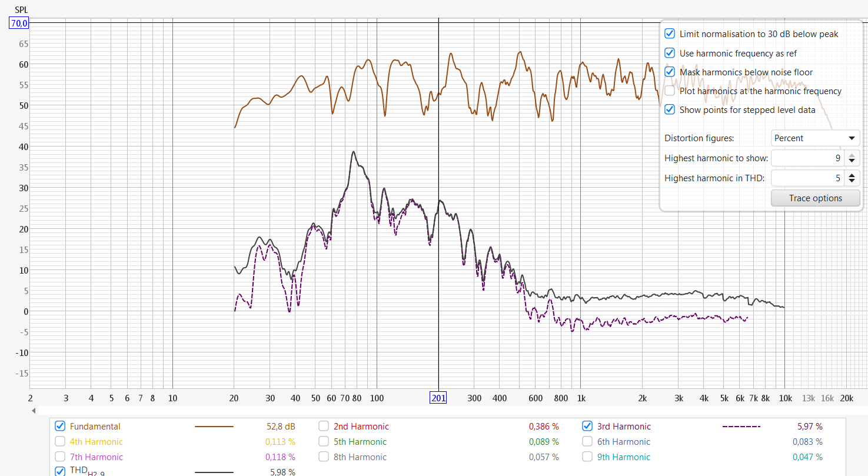
Task: Enable the 4th Harmonic trace
Action: click(x=60, y=441)
